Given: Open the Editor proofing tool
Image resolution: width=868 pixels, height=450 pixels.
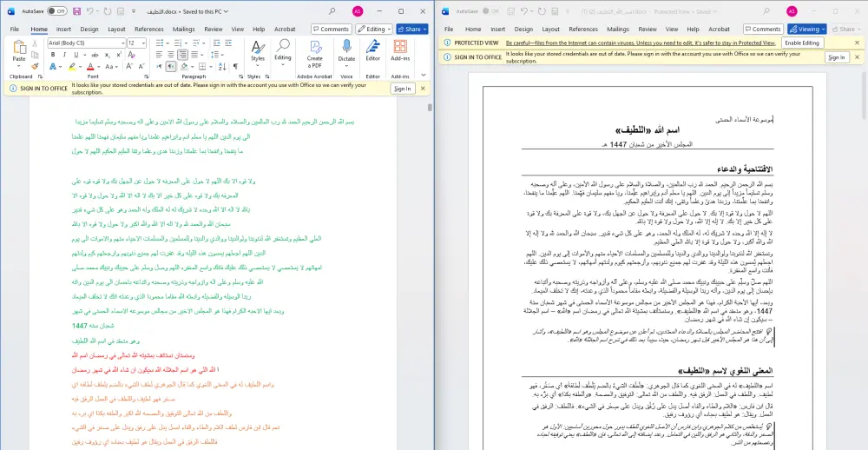Looking at the screenshot, I should tap(372, 50).
